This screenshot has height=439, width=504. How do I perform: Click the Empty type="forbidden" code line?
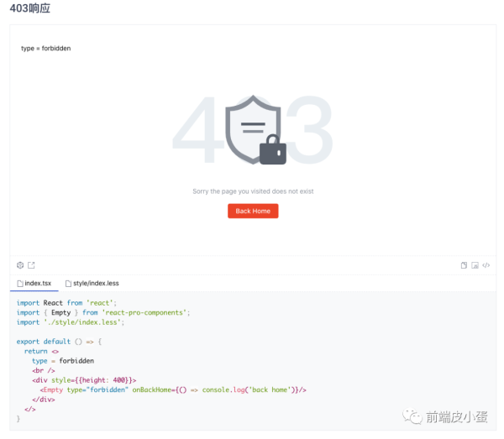(x=173, y=389)
